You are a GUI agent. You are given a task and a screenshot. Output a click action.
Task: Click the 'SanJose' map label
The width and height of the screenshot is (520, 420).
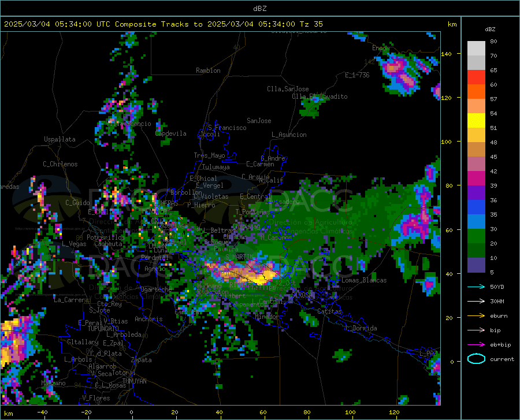tap(259, 121)
